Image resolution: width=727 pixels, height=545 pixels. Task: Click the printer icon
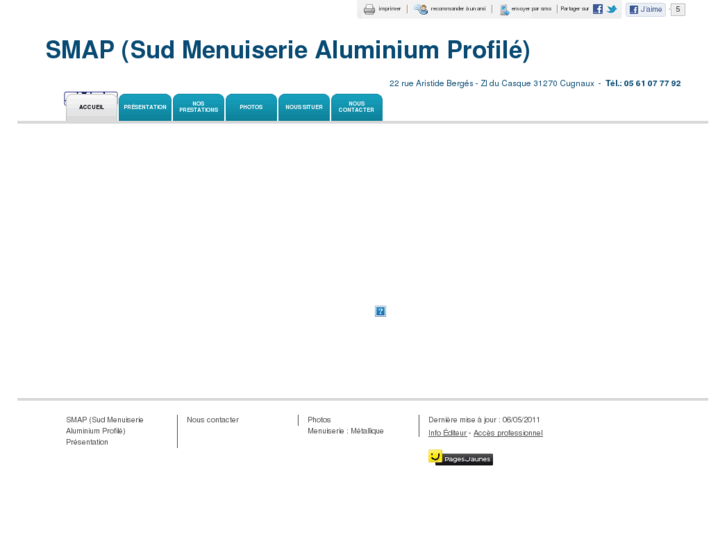click(369, 9)
